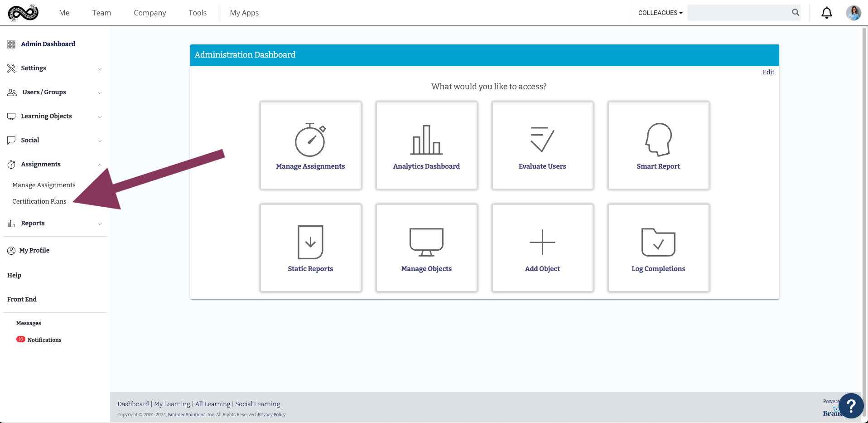868x423 pixels.
Task: Click the Smart Report tile label
Action: click(x=658, y=166)
